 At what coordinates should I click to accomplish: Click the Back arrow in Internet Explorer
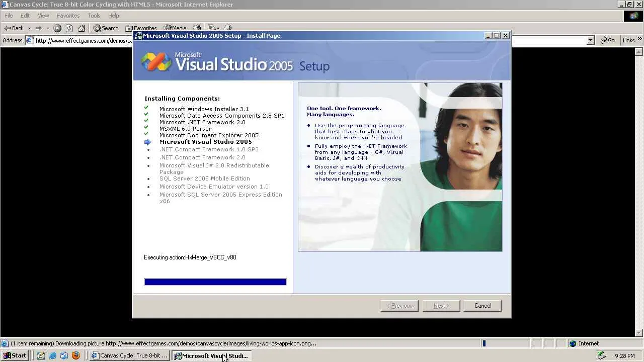(x=14, y=28)
